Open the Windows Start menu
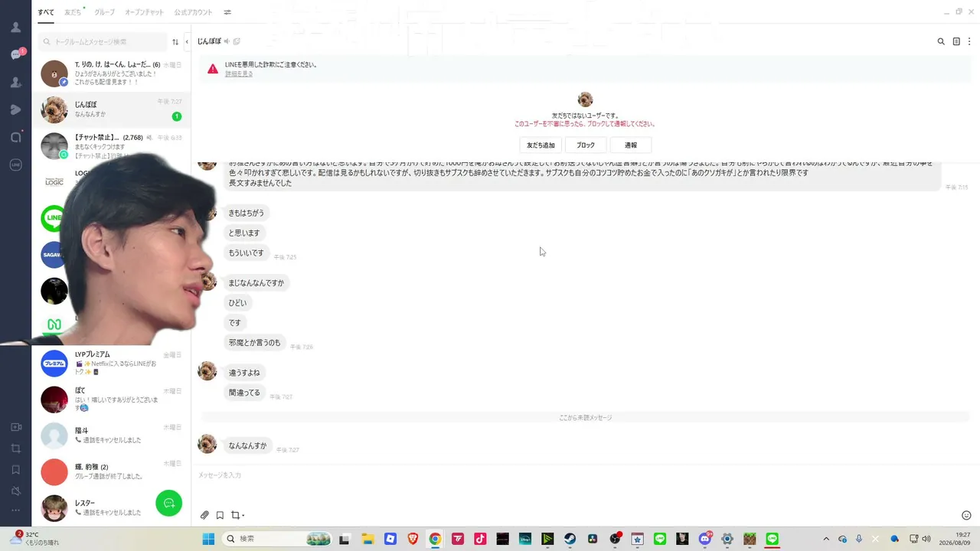This screenshot has width=980, height=551. 208,539
